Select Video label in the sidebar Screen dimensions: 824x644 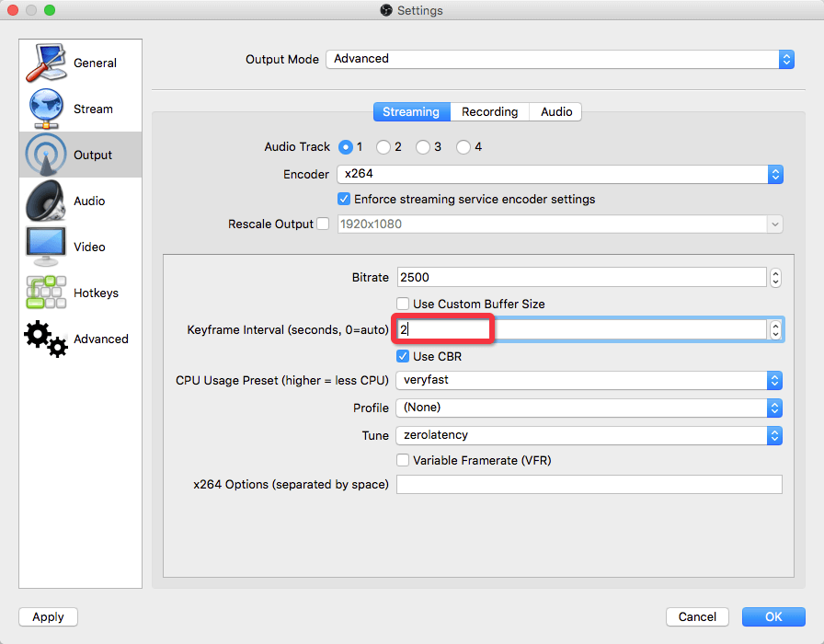(89, 247)
